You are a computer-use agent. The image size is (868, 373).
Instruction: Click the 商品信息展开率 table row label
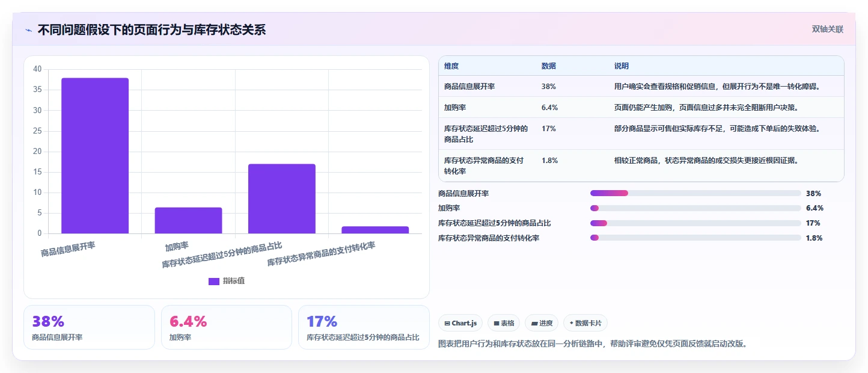[469, 87]
